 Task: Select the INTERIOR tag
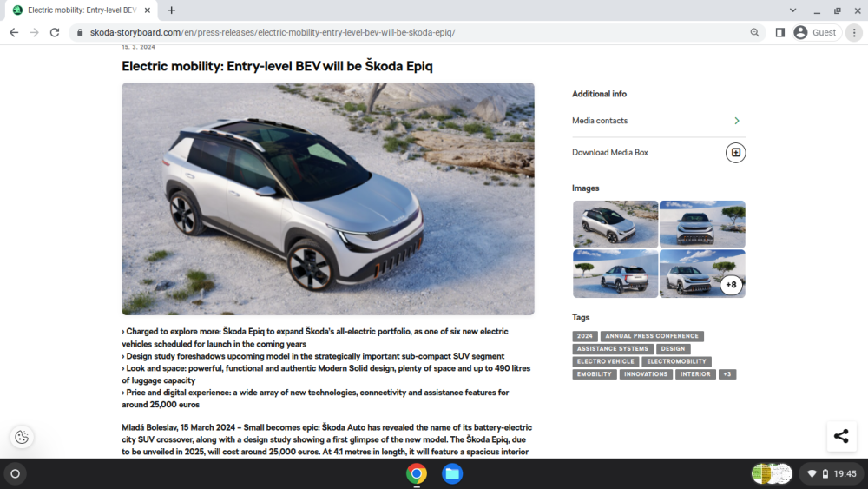(695, 374)
